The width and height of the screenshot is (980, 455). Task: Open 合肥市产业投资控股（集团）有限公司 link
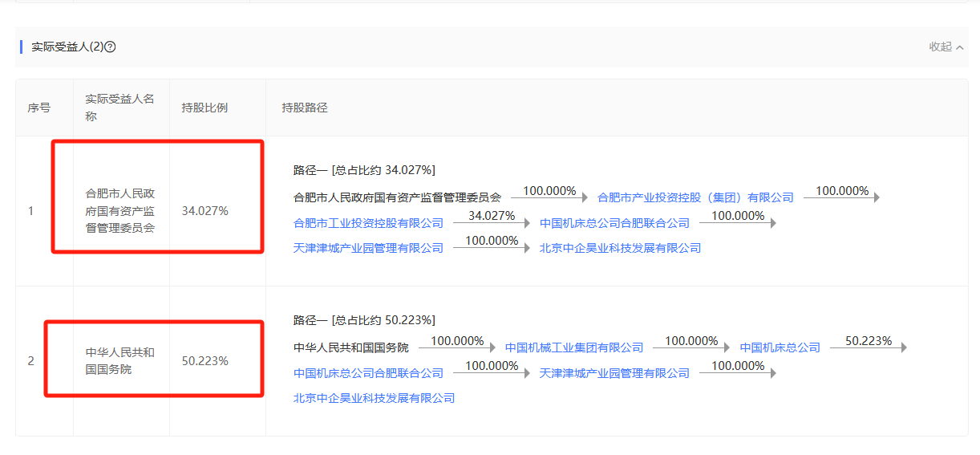coord(695,197)
